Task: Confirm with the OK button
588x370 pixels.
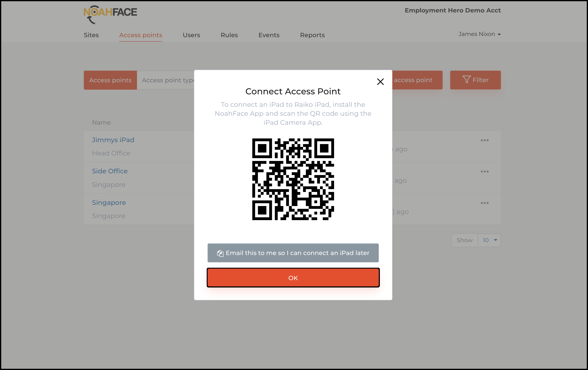Action: coord(293,277)
